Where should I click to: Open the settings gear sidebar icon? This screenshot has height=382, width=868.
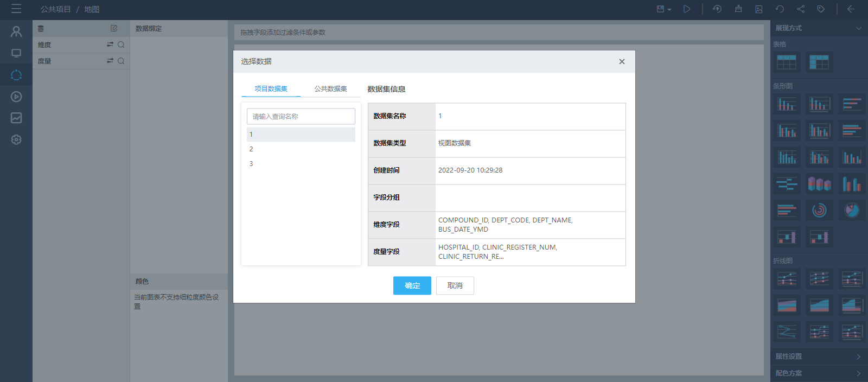[x=16, y=139]
